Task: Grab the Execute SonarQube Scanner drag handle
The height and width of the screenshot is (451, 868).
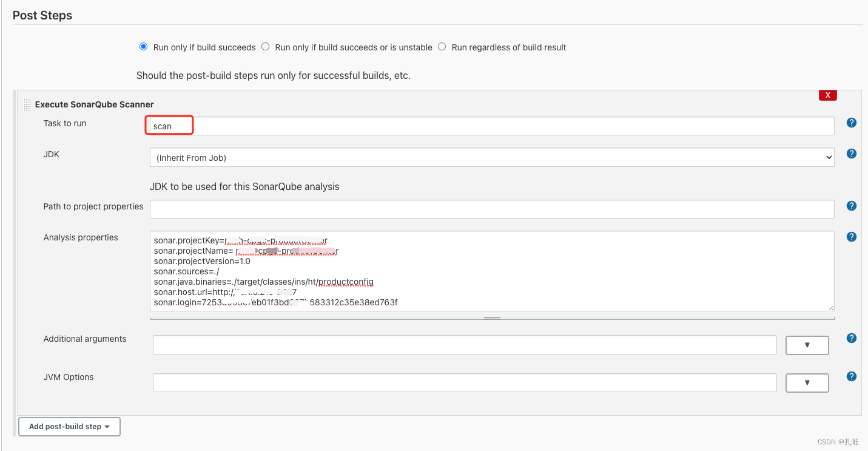Action: [27, 104]
